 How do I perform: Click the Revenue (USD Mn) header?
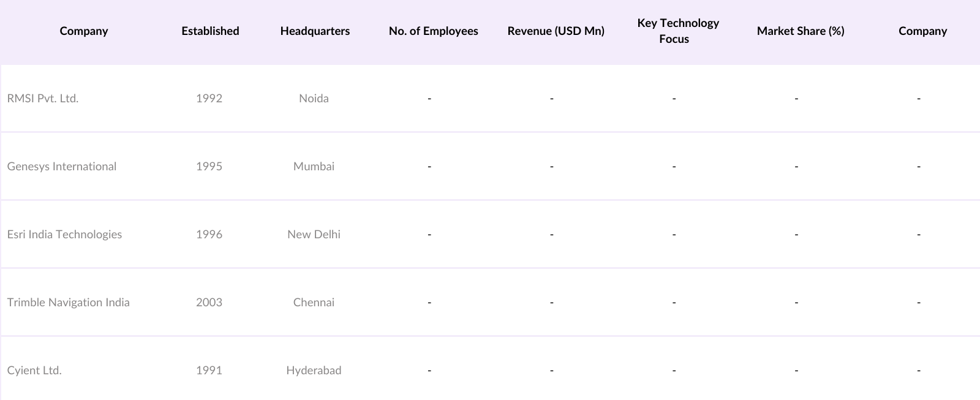coord(556,31)
